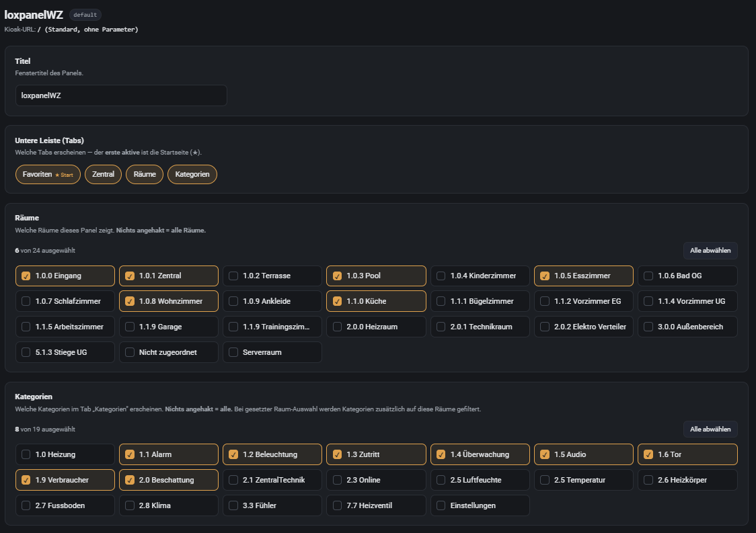Toggle the Favoriten start tab chip

[x=48, y=175]
